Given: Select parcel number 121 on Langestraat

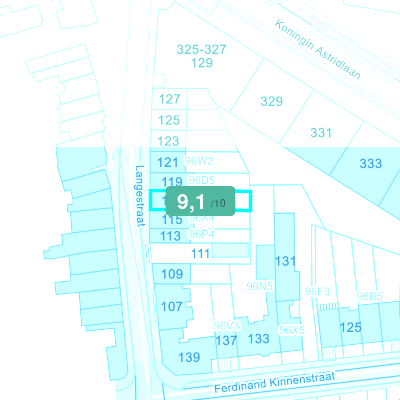Looking at the screenshot, I should (168, 163).
